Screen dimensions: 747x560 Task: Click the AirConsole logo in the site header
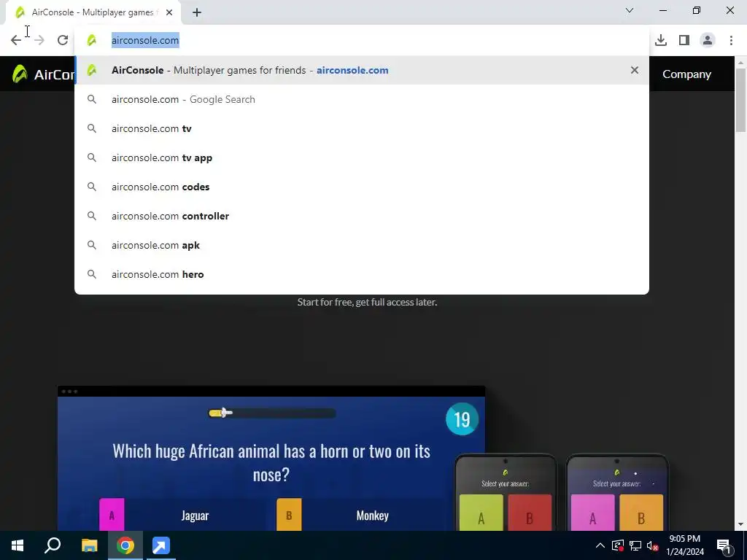point(43,74)
